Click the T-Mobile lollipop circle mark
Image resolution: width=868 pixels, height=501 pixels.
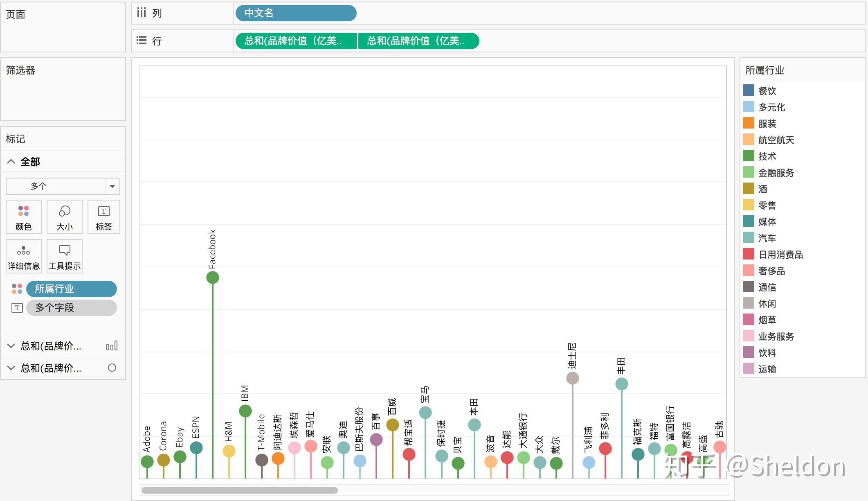(x=262, y=460)
